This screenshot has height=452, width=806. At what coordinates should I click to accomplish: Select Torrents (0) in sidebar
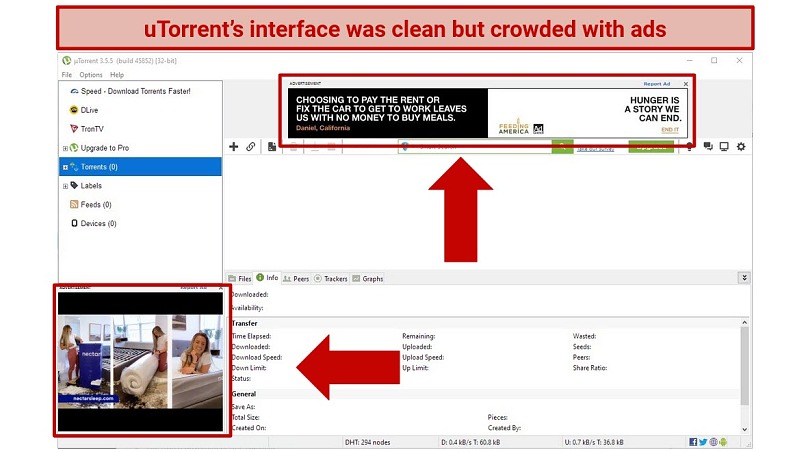(x=140, y=167)
